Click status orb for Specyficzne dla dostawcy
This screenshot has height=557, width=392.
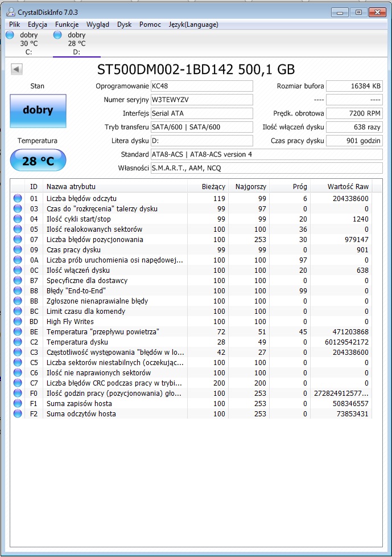pos(18,280)
